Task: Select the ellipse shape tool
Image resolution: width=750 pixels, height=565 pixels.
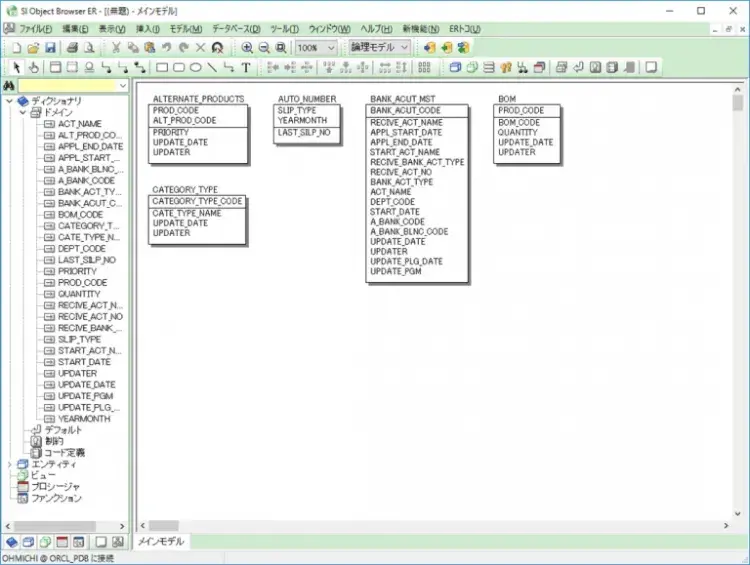Action: pyautogui.click(x=196, y=68)
